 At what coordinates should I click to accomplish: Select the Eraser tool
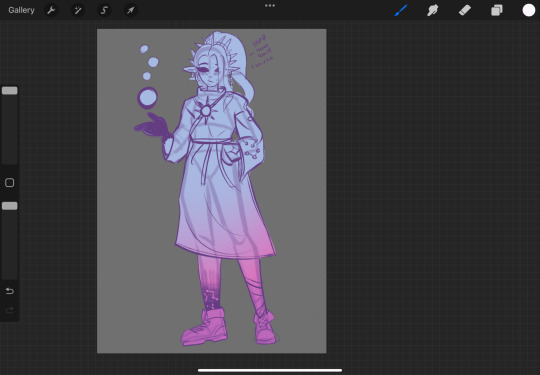pyautogui.click(x=465, y=10)
